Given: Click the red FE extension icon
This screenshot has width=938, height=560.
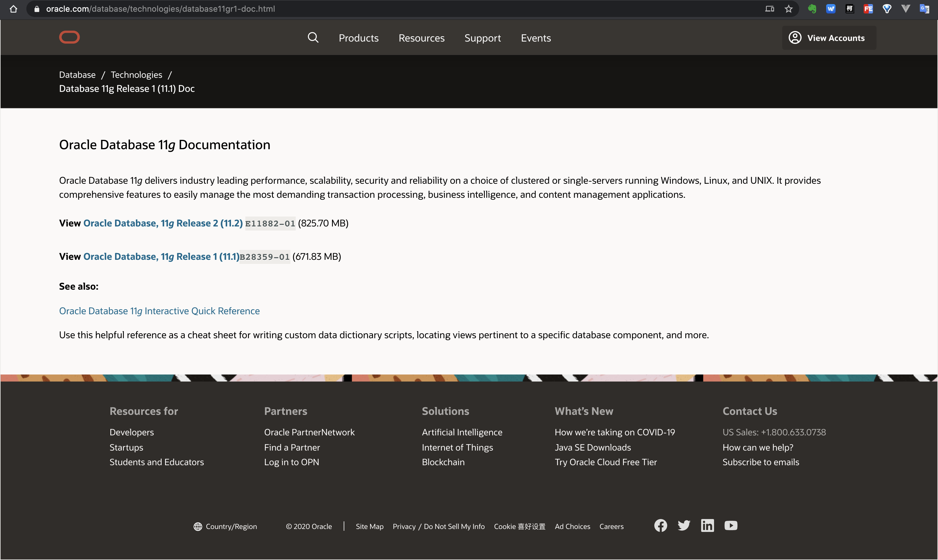Looking at the screenshot, I should 868,9.
